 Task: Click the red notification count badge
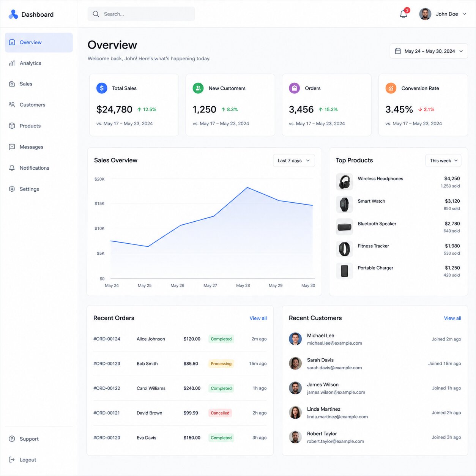[407, 10]
